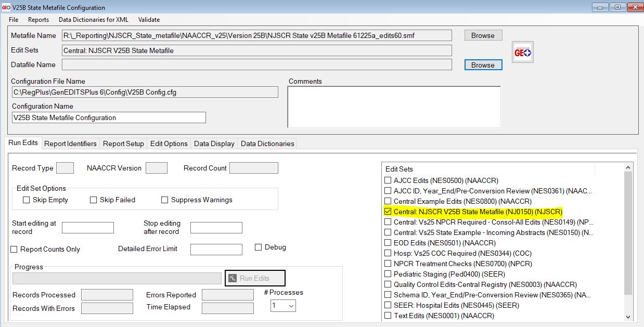This screenshot has height=327, width=644.
Task: Check Hosp: Vs25 COC Required edit set
Action: 388,253
